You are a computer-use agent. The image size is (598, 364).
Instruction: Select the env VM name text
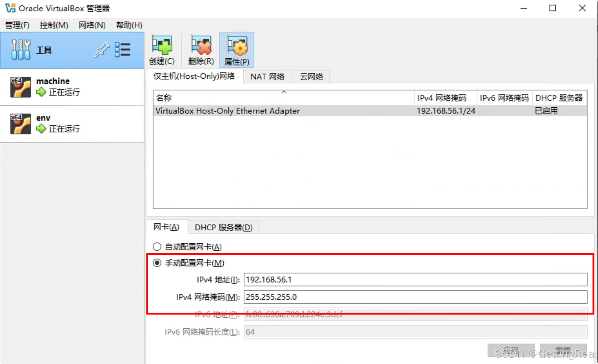[x=43, y=118]
